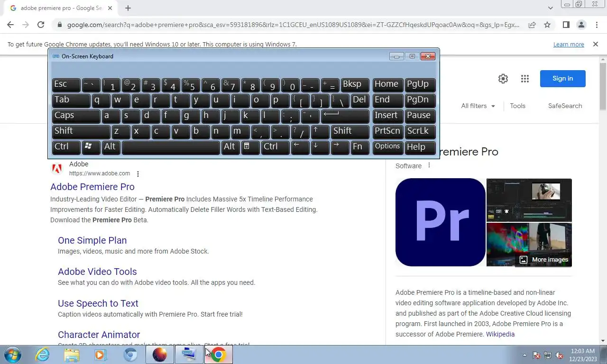Open more options beside Software label
The height and width of the screenshot is (364, 607).
(x=429, y=165)
